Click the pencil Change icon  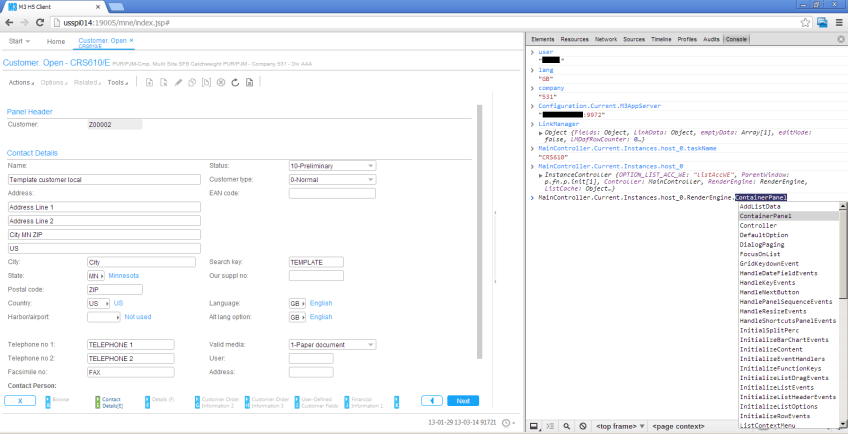click(x=178, y=83)
